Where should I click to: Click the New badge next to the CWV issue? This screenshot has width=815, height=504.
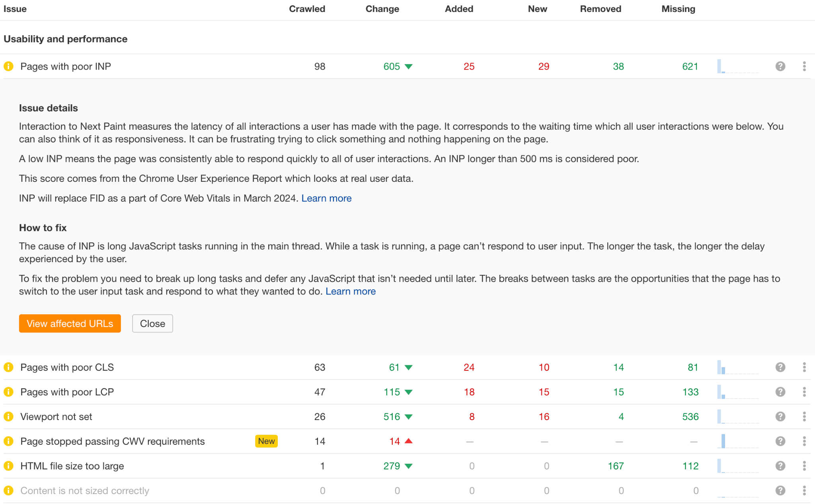(x=266, y=441)
